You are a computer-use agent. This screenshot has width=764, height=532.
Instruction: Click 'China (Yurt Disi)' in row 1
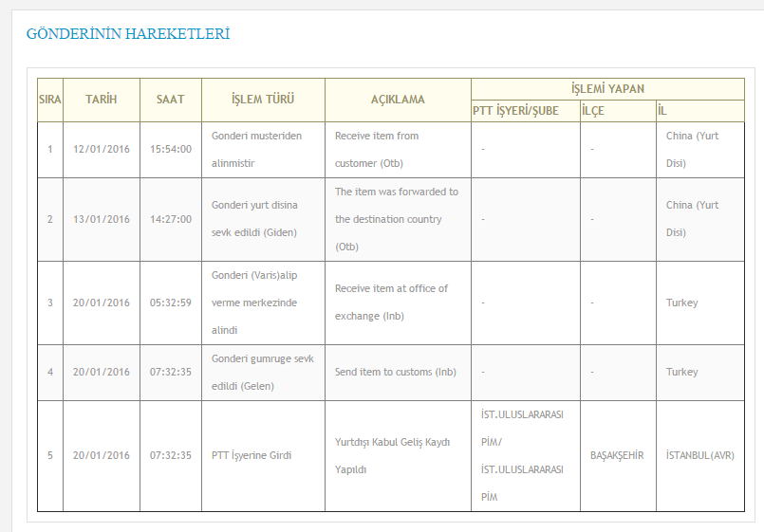pos(700,150)
